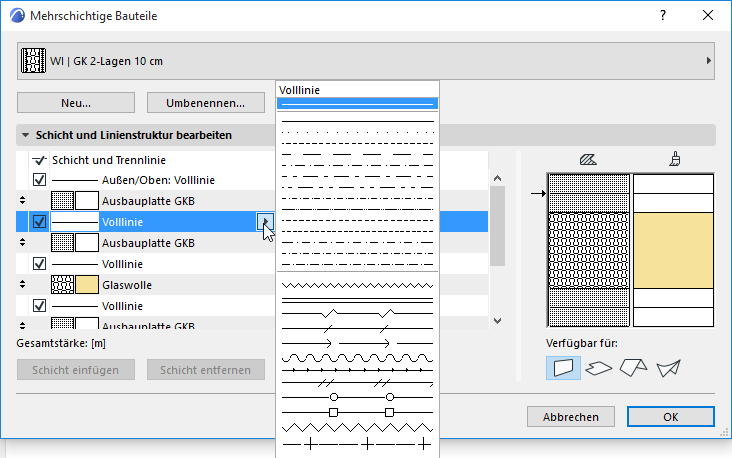Click reorder arrows of Glaswolle row
Screen dimensions: 732x458
(x=22, y=285)
